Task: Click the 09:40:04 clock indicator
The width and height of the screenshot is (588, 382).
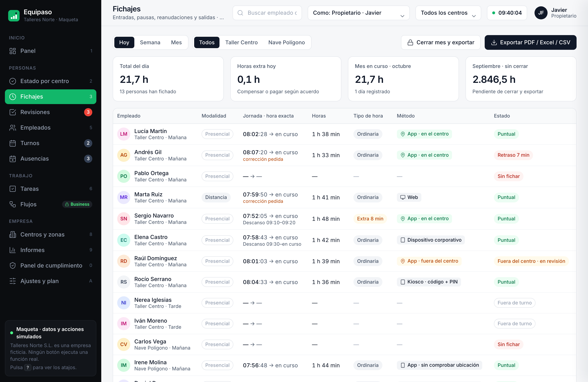Action: click(507, 13)
